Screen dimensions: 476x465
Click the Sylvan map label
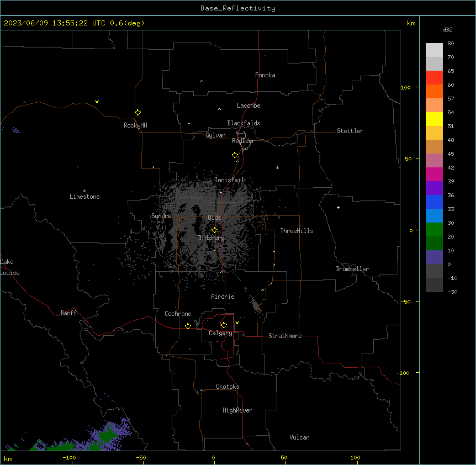(215, 135)
